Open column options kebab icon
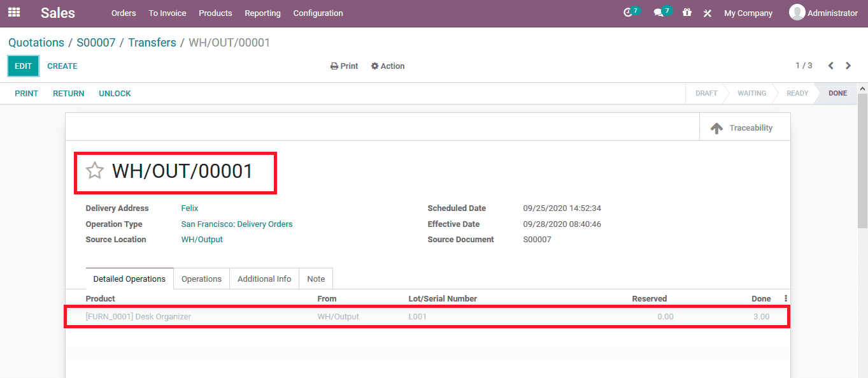 [785, 298]
